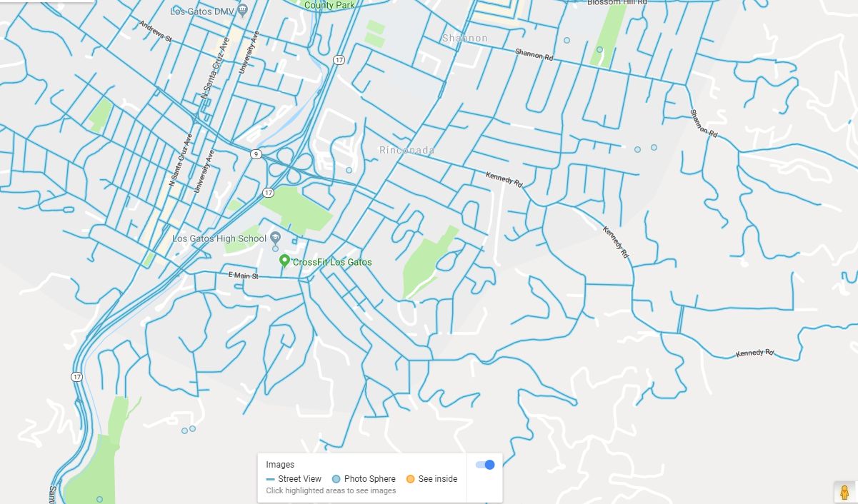Click the County Park label

click(x=329, y=5)
